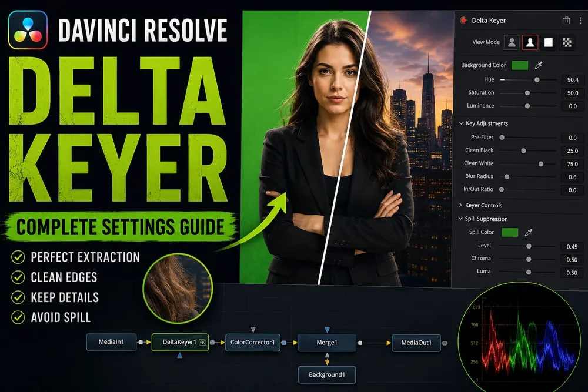Viewport: 588px width, 392px height.
Task: Toggle the red Delta Keyer enable dot
Action: pos(463,20)
